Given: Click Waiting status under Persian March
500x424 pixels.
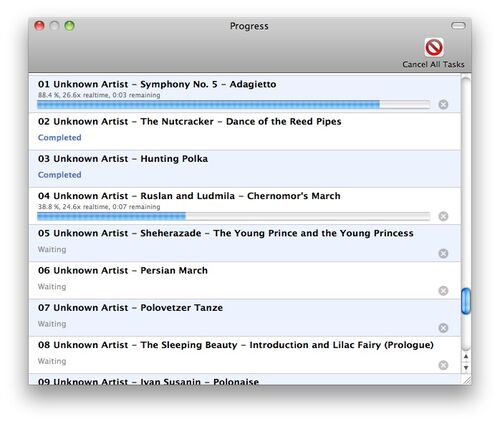Looking at the screenshot, I should 52,287.
